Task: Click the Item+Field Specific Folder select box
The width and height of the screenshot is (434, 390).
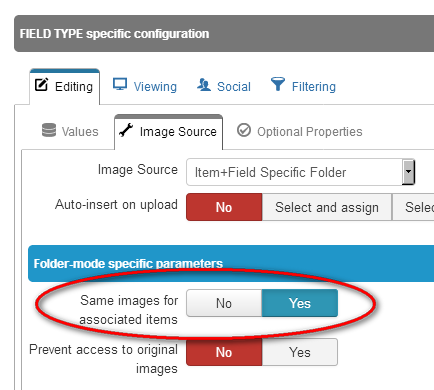Action: pyautogui.click(x=300, y=172)
